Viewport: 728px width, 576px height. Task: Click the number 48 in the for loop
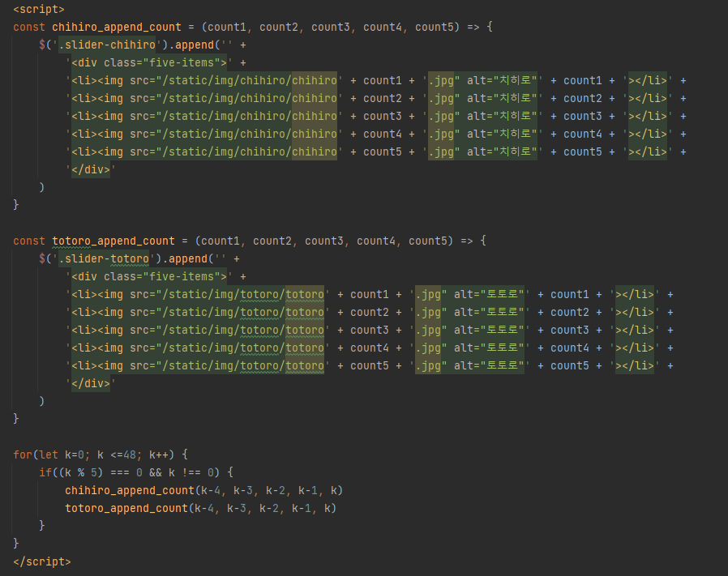click(x=130, y=454)
